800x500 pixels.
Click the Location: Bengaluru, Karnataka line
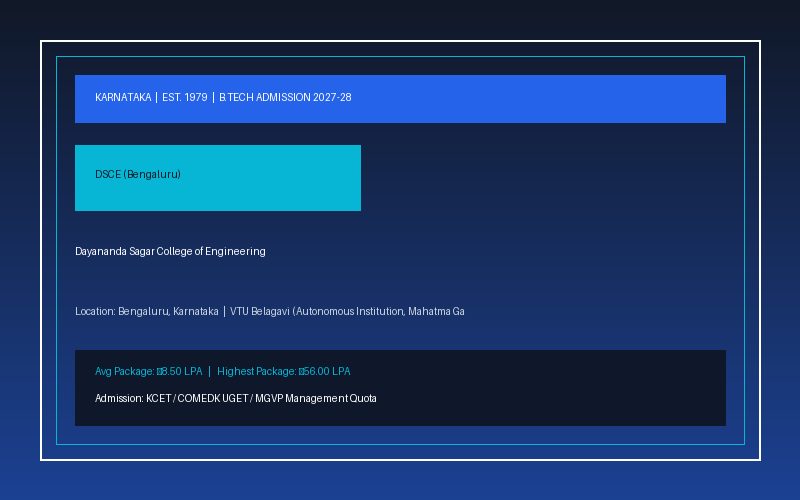pos(269,311)
